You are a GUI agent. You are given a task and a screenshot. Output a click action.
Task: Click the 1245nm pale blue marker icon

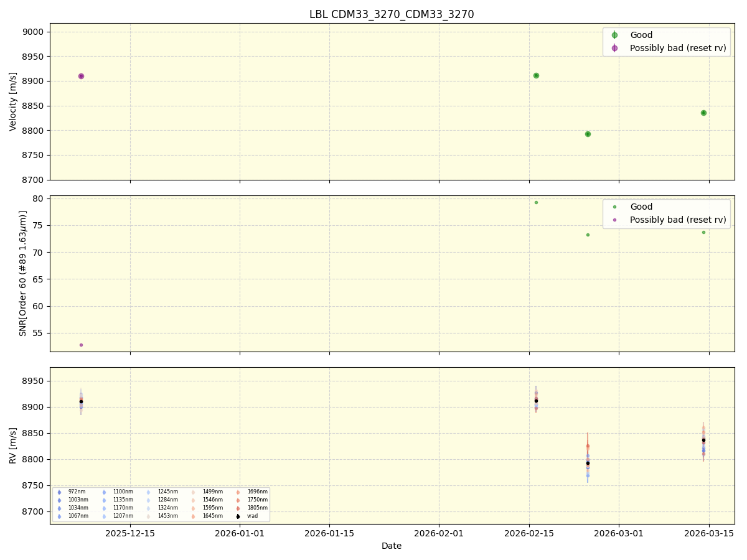point(149,491)
